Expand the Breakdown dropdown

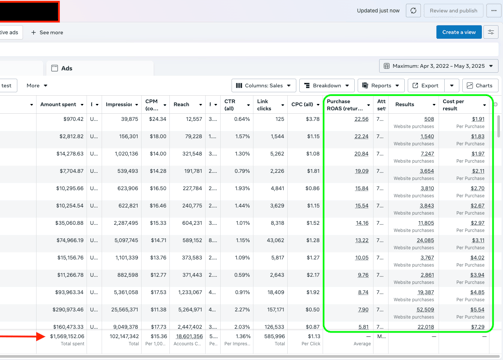pyautogui.click(x=326, y=86)
